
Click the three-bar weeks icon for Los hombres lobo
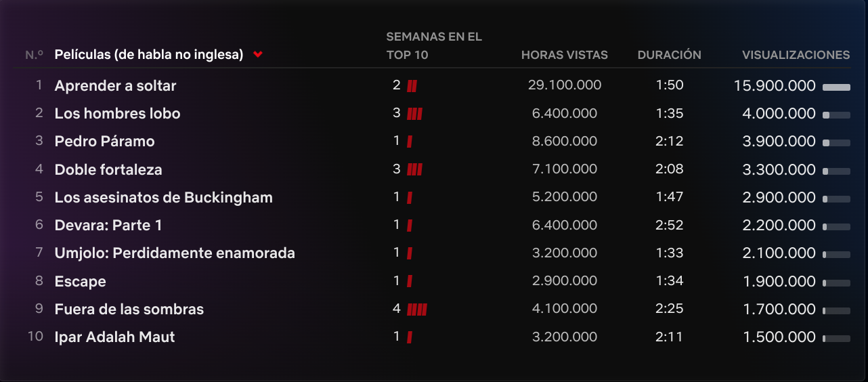coord(414,114)
